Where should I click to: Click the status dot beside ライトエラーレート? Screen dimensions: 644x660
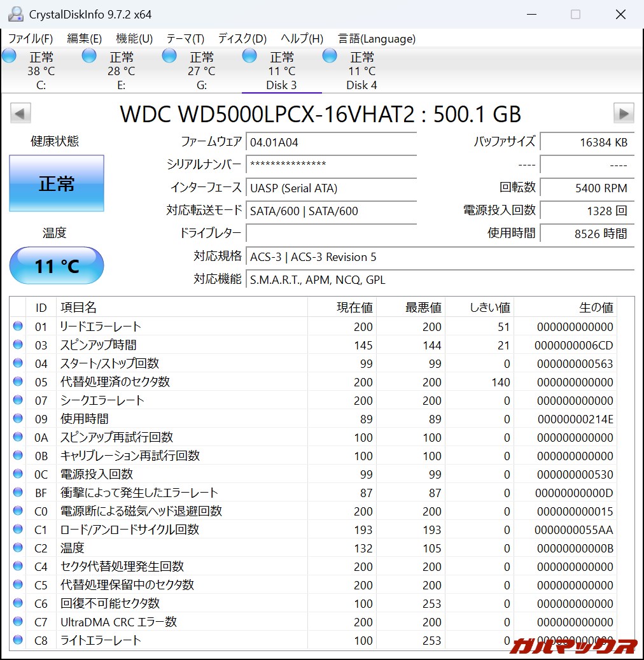pyautogui.click(x=20, y=640)
